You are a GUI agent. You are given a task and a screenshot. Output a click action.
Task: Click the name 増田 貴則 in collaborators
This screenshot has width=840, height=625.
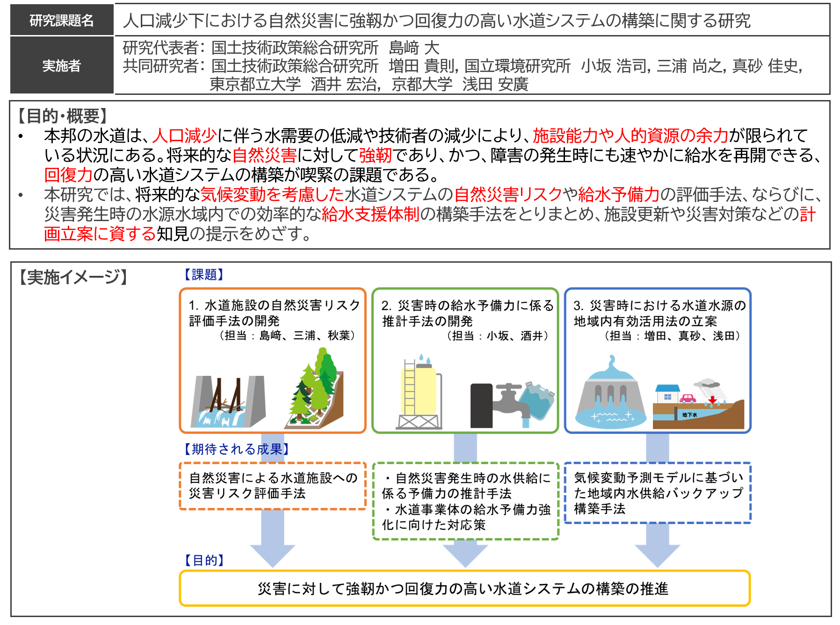423,66
